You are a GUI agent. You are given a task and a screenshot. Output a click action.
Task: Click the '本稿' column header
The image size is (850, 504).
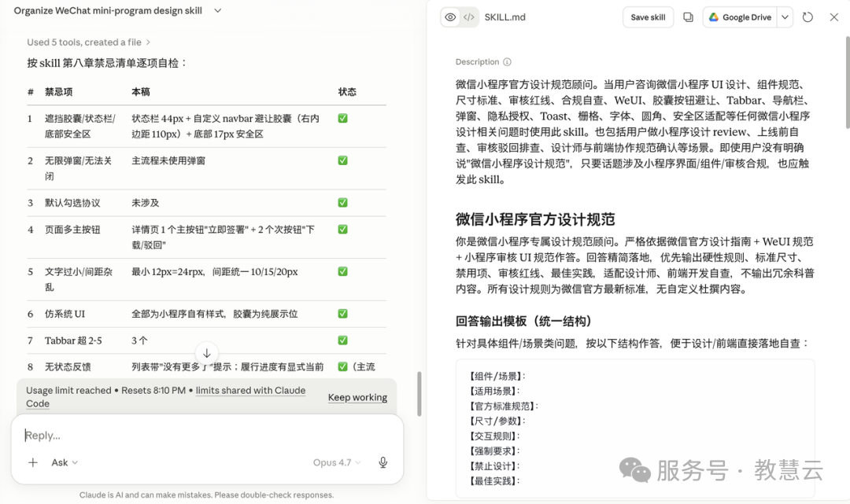[x=141, y=92]
